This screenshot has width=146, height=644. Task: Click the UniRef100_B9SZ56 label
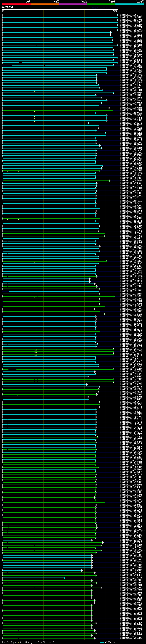point(131,85)
